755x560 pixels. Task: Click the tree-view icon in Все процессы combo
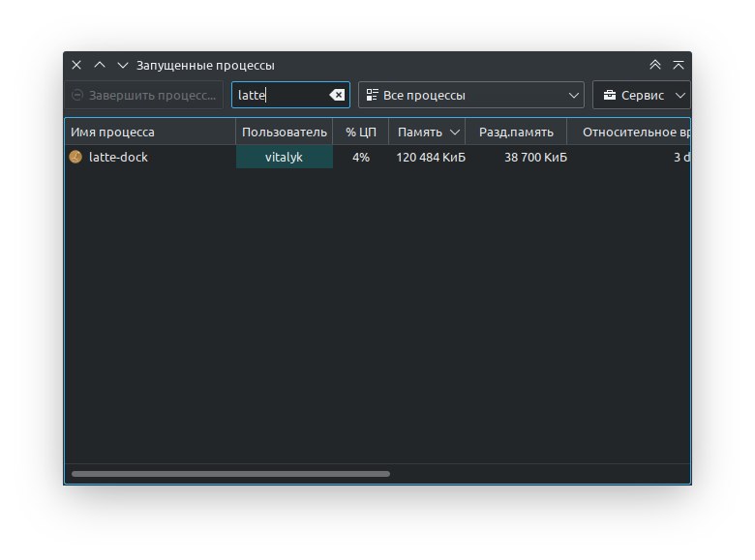point(372,95)
